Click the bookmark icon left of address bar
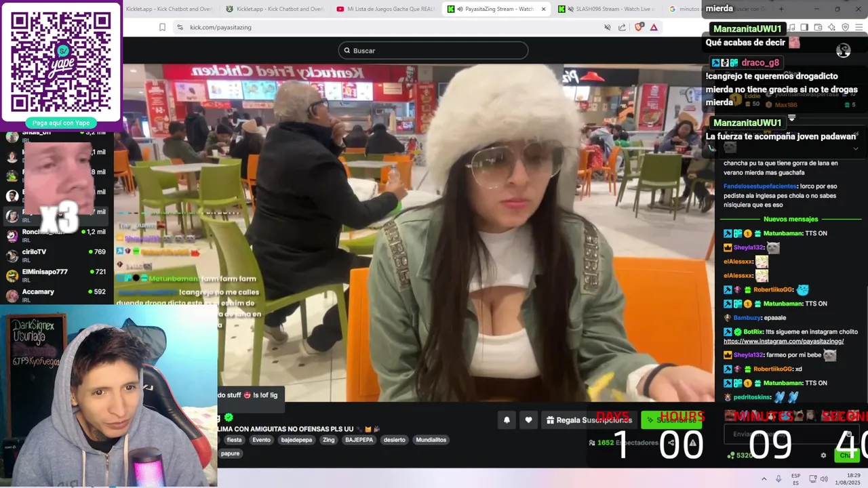 point(162,27)
